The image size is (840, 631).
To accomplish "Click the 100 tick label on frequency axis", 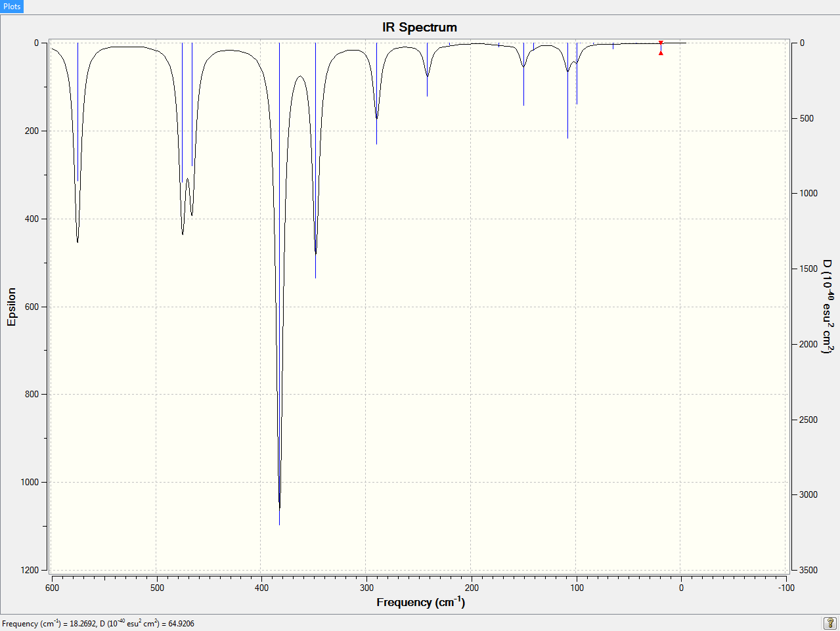I will point(577,588).
